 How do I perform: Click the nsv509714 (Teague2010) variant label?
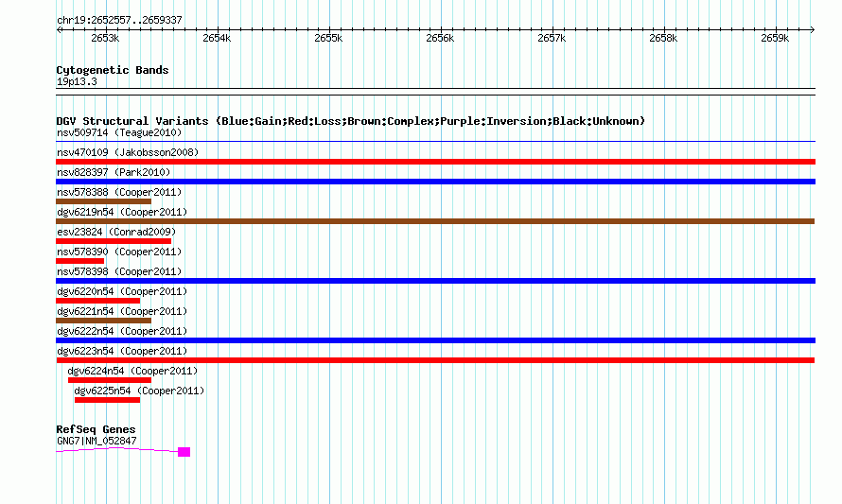119,132
